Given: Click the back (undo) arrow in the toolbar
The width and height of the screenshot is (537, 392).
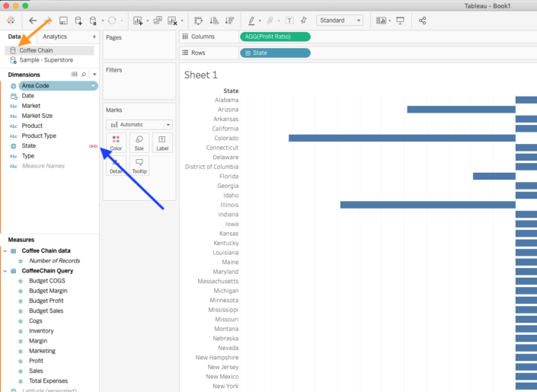Looking at the screenshot, I should pos(33,21).
